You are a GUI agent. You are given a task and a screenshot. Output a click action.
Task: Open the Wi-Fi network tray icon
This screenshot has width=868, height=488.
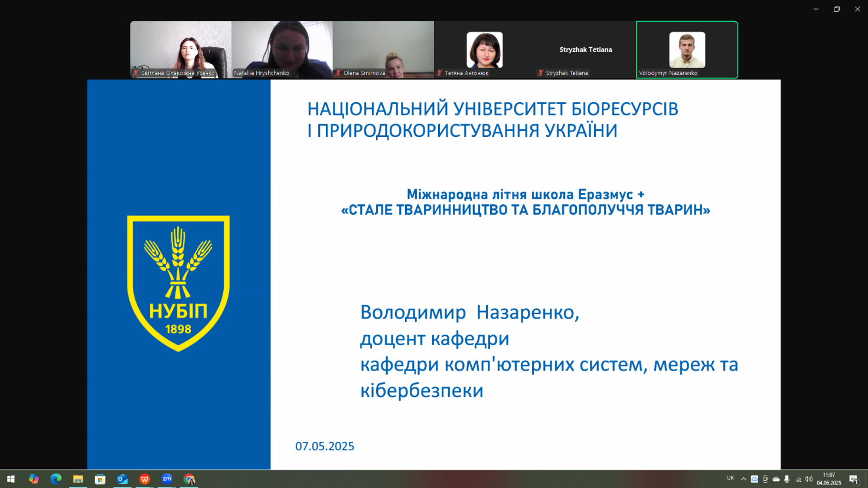point(798,479)
